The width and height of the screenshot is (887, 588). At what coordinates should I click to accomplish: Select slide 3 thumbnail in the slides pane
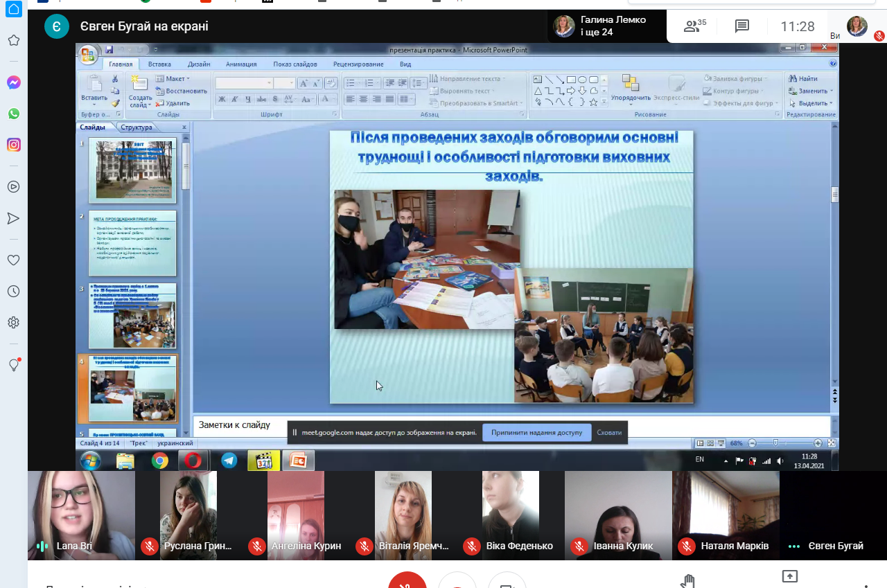coord(132,315)
